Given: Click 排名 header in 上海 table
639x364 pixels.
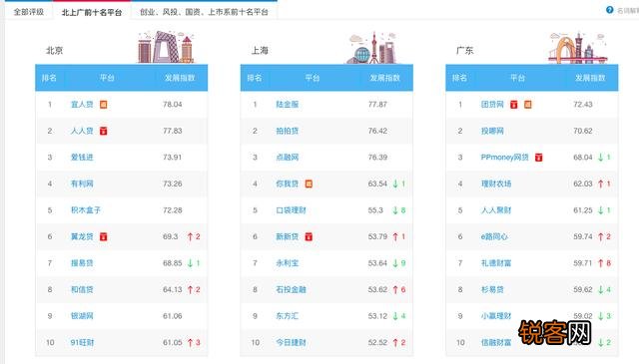Looking at the screenshot, I should click(x=255, y=78).
